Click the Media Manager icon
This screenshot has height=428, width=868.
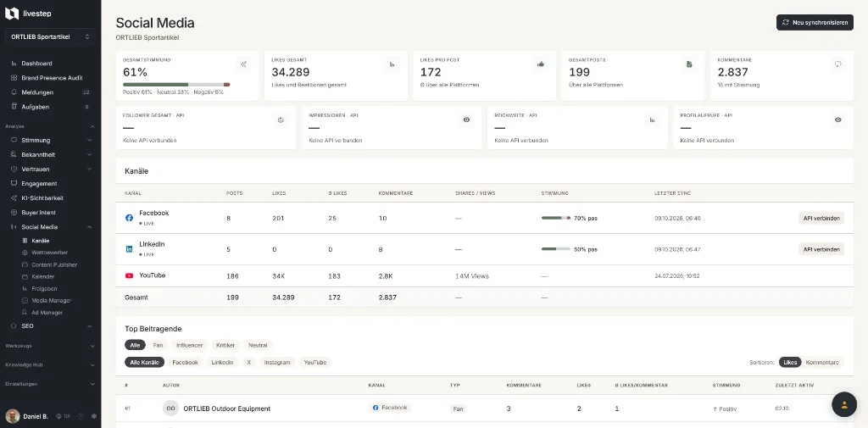tap(25, 301)
